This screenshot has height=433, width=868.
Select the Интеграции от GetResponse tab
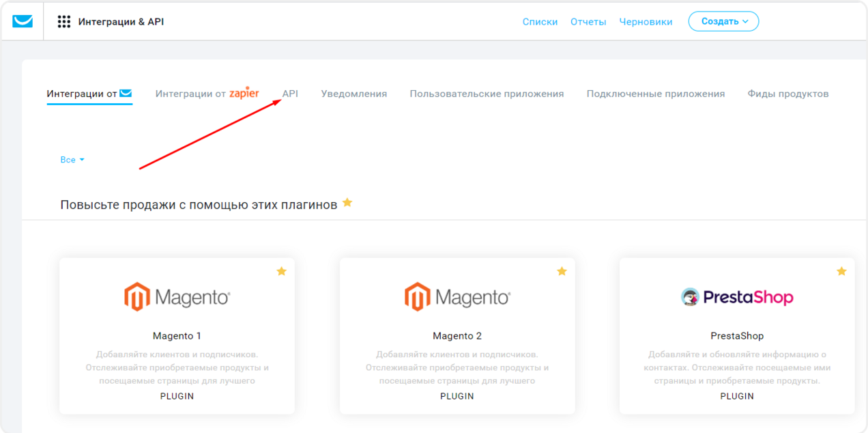click(89, 94)
